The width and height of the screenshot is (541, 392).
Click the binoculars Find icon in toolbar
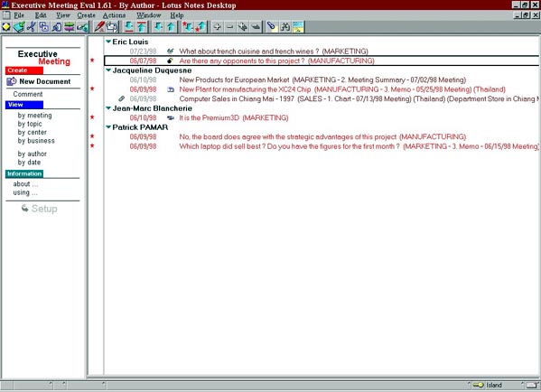click(x=285, y=26)
